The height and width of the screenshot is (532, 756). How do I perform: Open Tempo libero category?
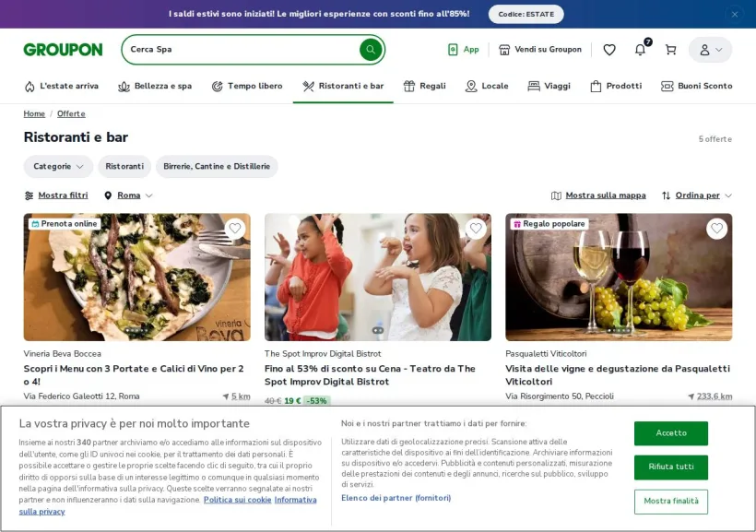247,86
